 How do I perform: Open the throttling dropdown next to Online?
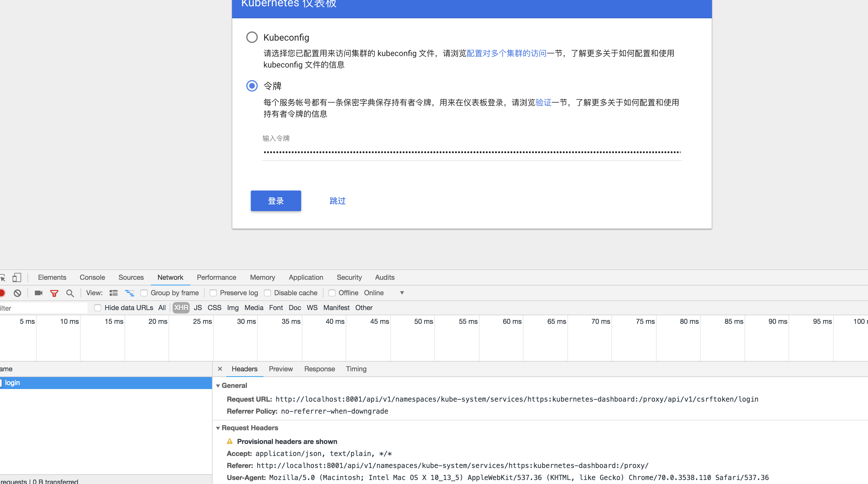(x=402, y=293)
